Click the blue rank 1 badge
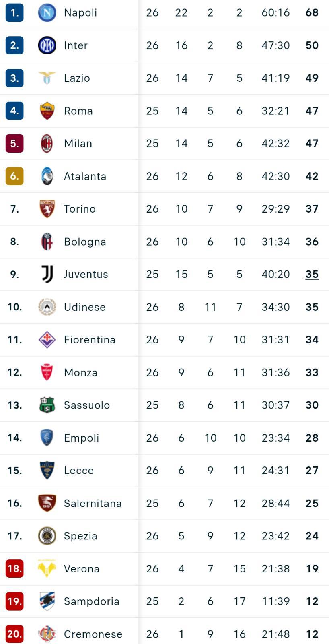 tap(14, 13)
